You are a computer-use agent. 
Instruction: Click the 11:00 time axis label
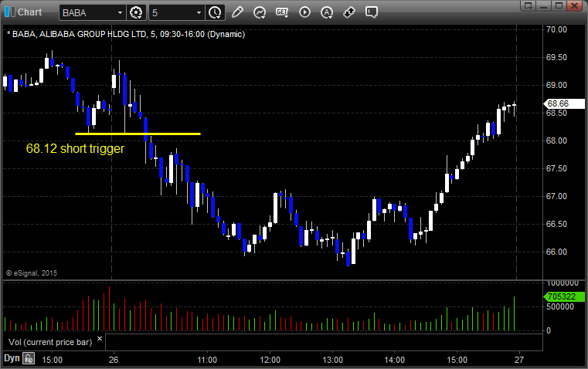pos(207,360)
